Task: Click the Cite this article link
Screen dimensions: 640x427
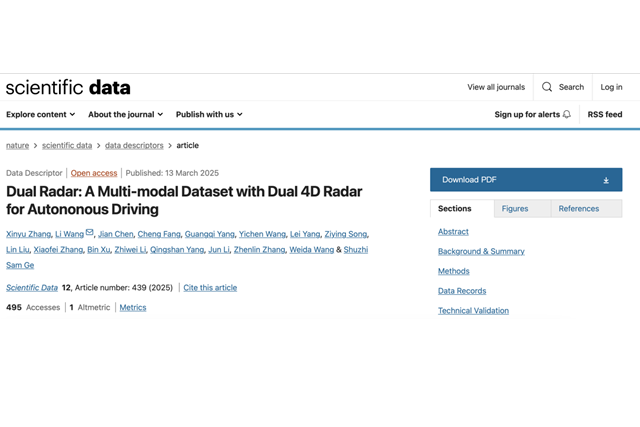Action: [x=210, y=288]
